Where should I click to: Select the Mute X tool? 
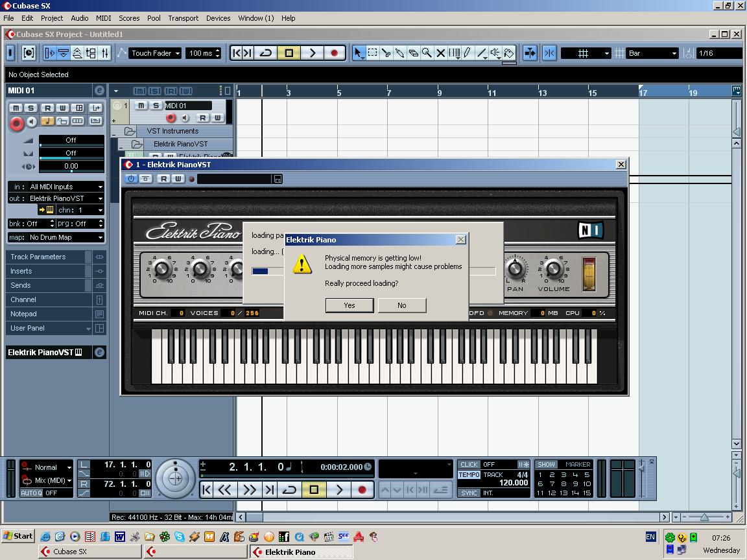[x=441, y=53]
